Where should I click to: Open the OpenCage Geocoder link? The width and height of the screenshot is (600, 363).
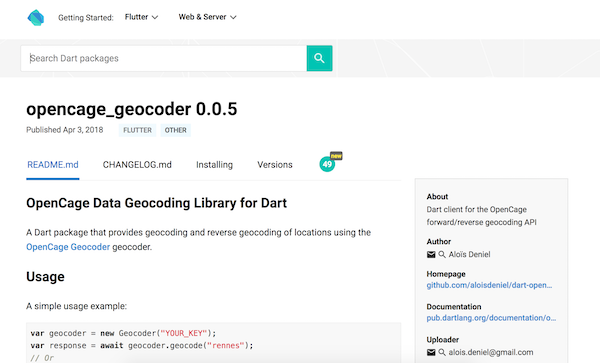click(x=68, y=247)
